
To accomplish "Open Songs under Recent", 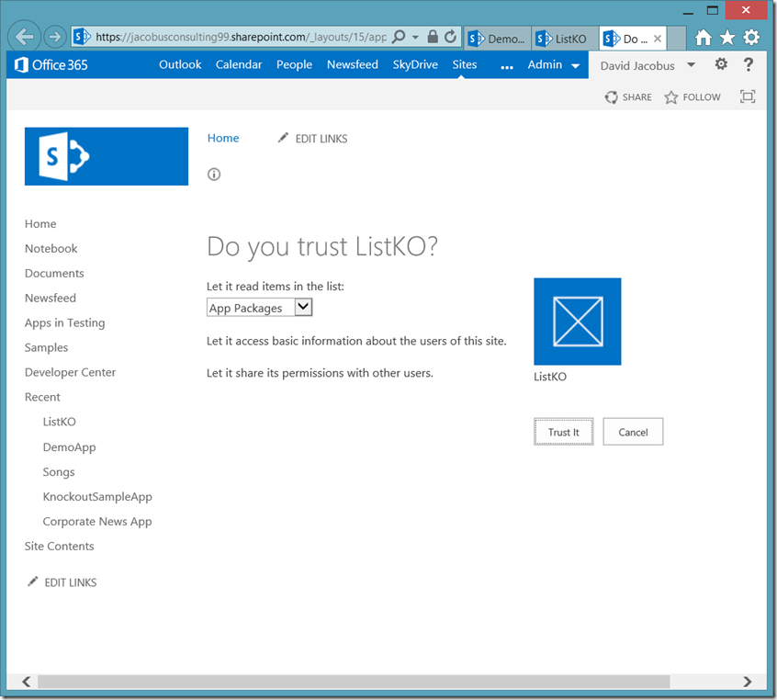I will (x=59, y=472).
